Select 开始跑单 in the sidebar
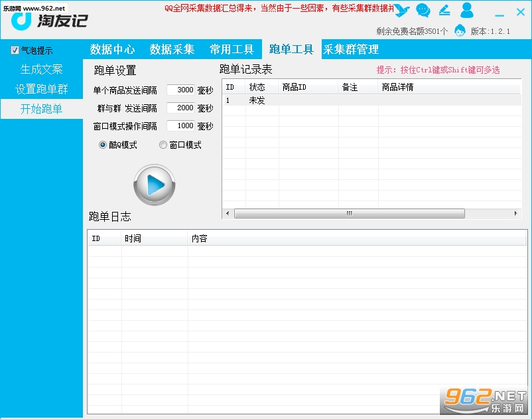The width and height of the screenshot is (532, 419). (41, 109)
